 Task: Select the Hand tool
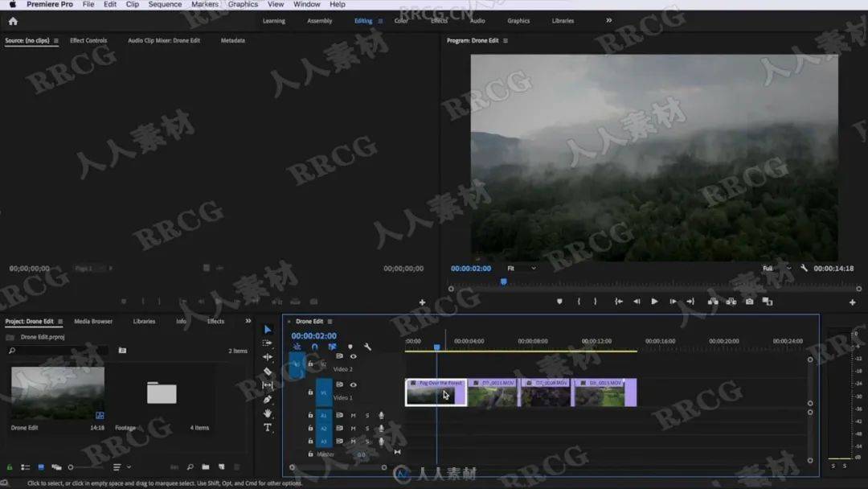click(268, 413)
